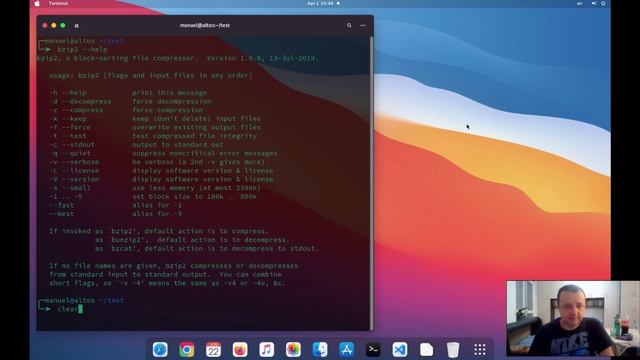Open the Finder file manager icon
The height and width of the screenshot is (360, 640).
coord(320,350)
